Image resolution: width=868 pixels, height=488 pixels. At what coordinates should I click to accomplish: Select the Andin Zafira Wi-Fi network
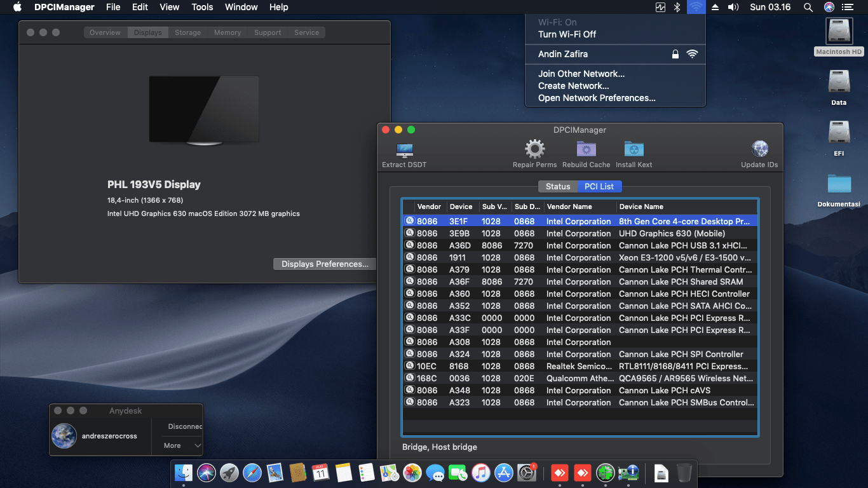pyautogui.click(x=563, y=54)
